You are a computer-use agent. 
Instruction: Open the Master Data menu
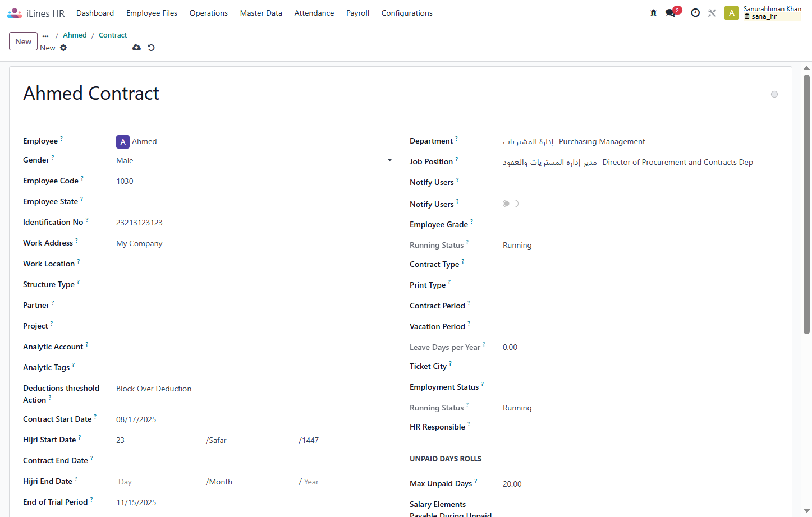coord(261,13)
